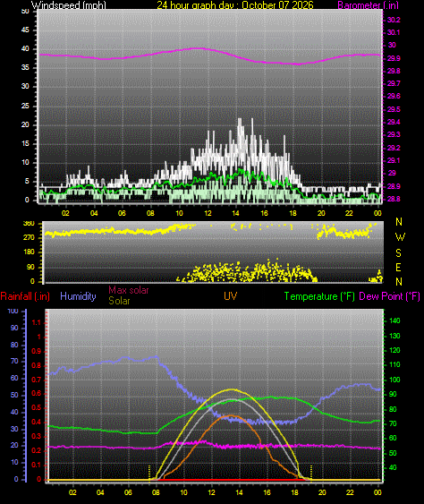Click the 35 windspeed scale value
Viewport: 424px width, 504px height.
[x=25, y=67]
